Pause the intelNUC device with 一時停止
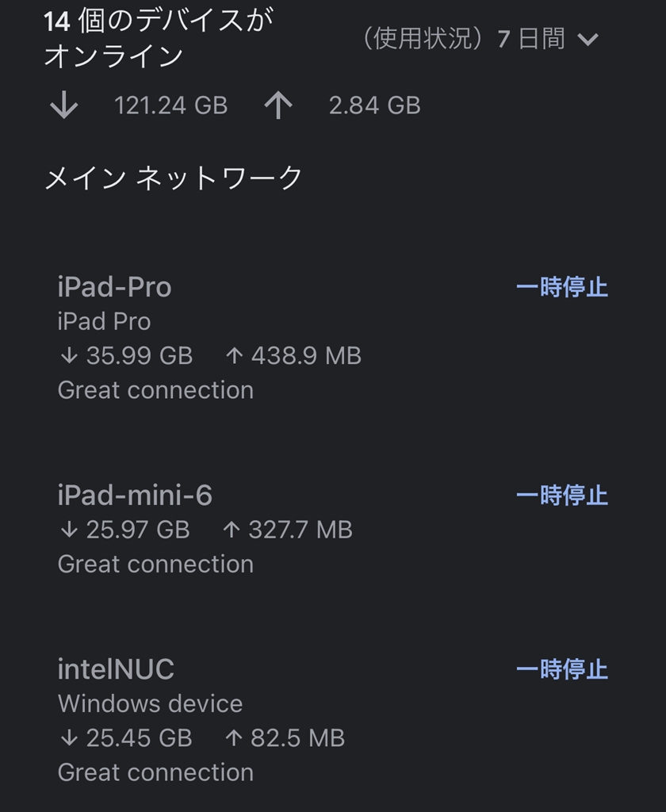 tap(561, 669)
